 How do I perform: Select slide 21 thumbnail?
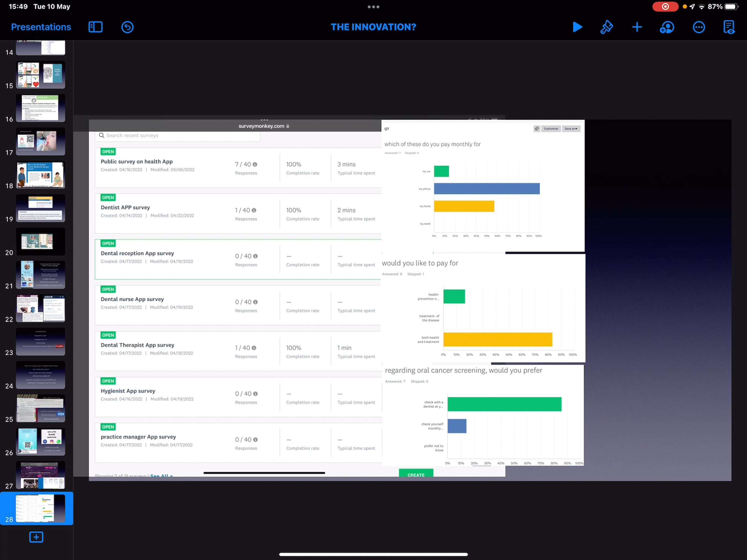[40, 275]
